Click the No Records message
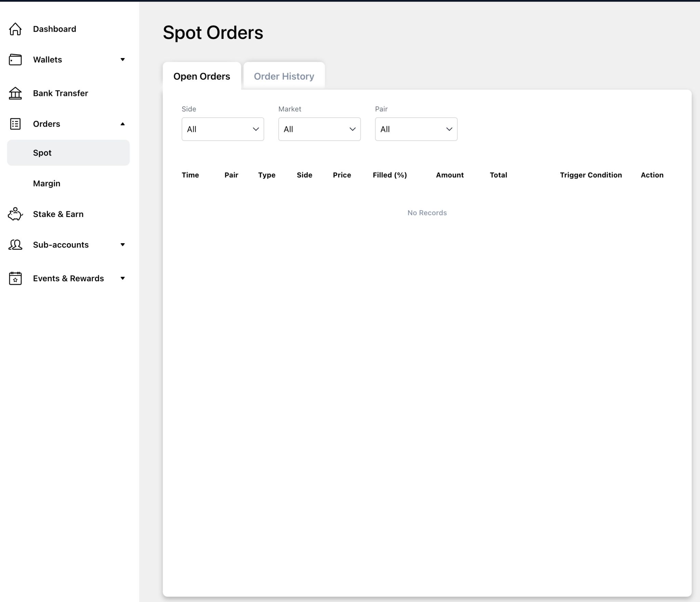700x602 pixels. point(427,213)
